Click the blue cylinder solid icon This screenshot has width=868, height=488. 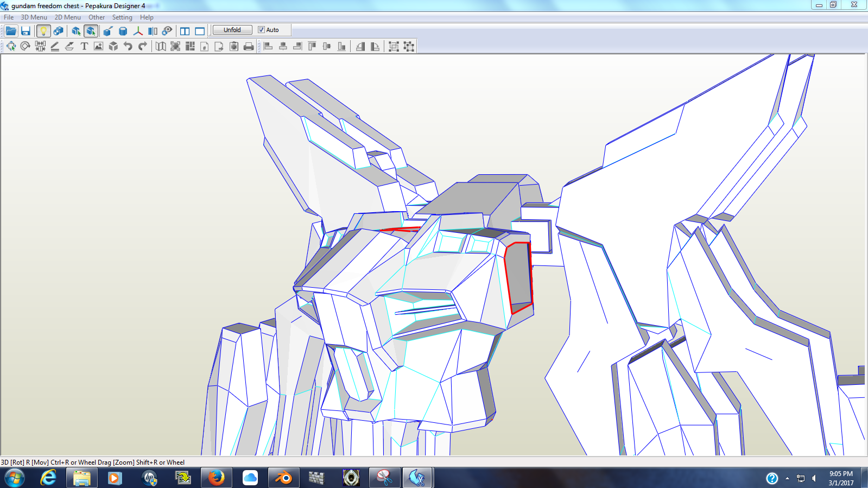coord(123,31)
